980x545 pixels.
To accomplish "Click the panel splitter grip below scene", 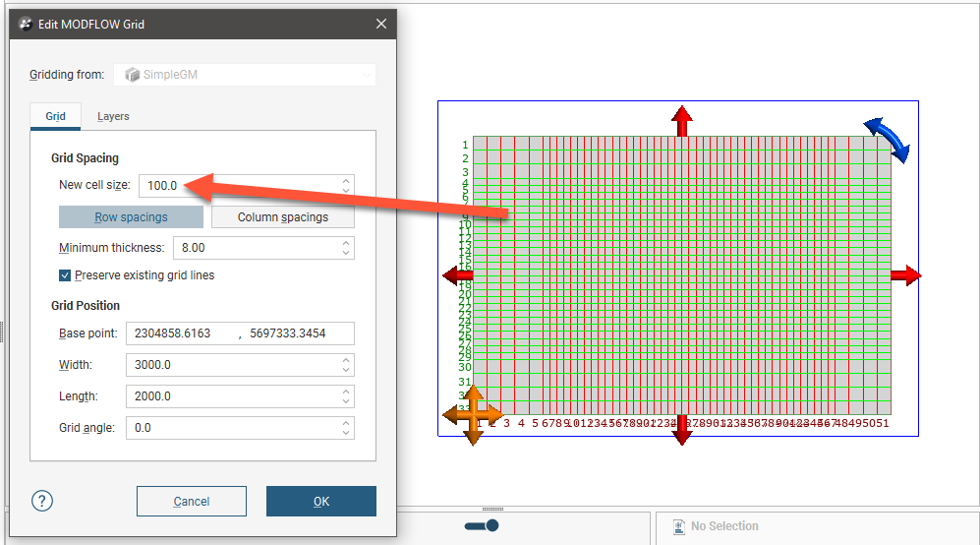I will click(492, 509).
